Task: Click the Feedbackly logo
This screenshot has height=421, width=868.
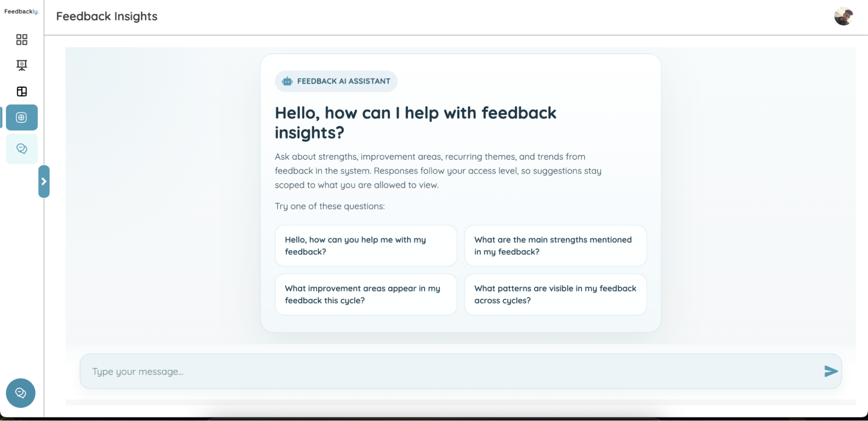Action: click(21, 12)
